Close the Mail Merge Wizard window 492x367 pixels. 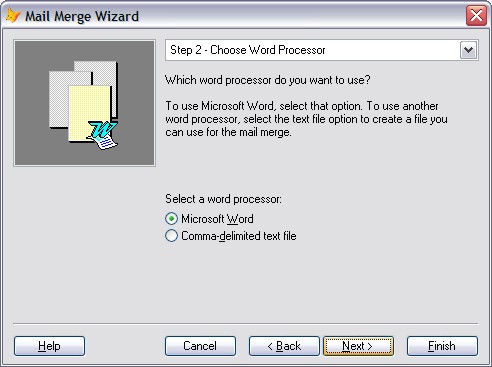476,15
